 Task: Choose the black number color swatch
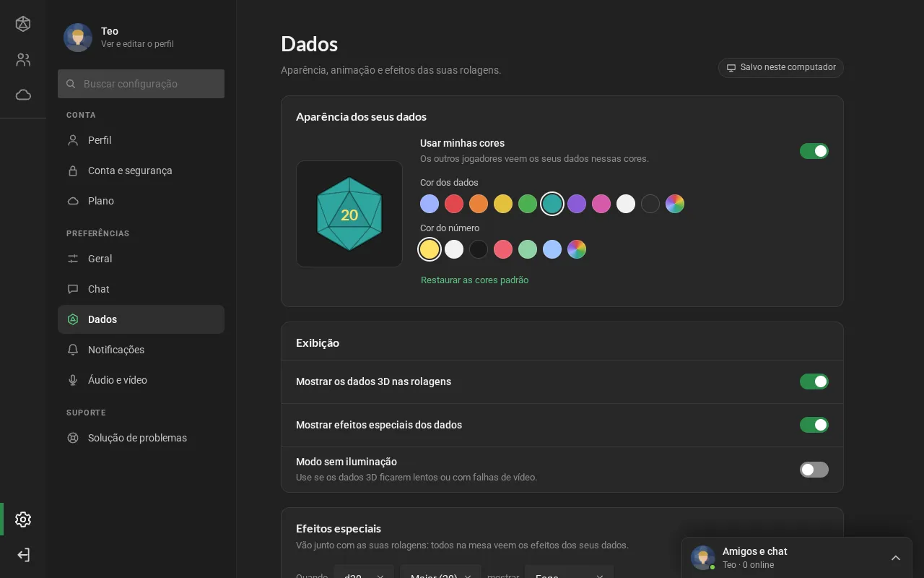coord(479,249)
